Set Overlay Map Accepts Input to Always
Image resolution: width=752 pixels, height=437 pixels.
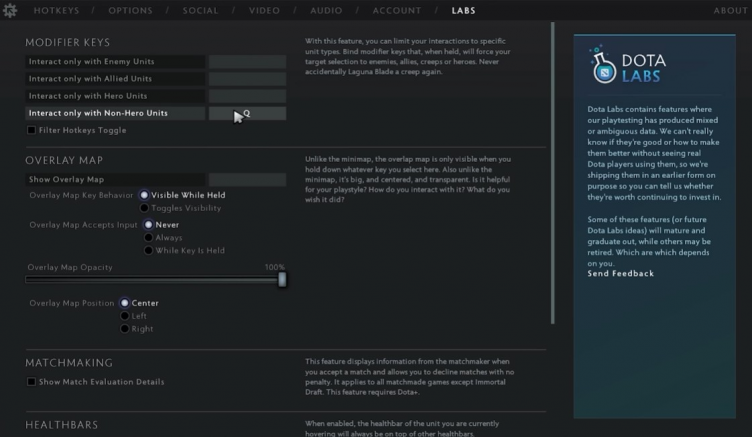pos(150,238)
